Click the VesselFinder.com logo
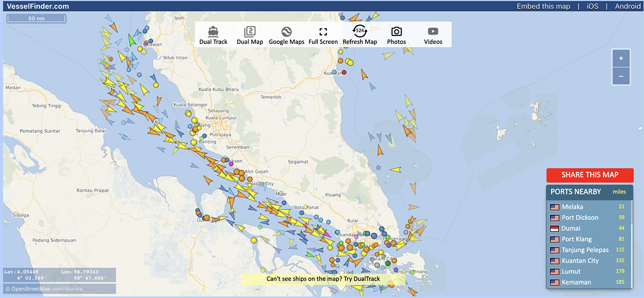Viewport: 644px width, 298px height. pos(38,6)
